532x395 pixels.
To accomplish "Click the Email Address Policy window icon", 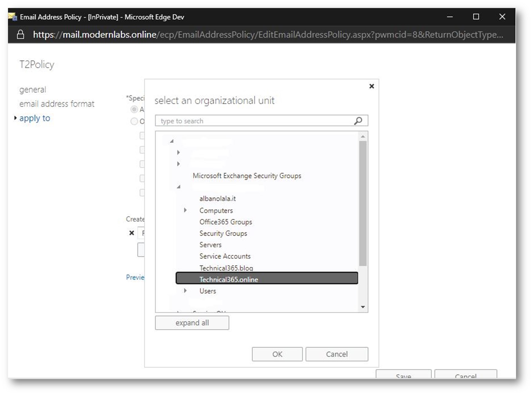I will [13, 17].
